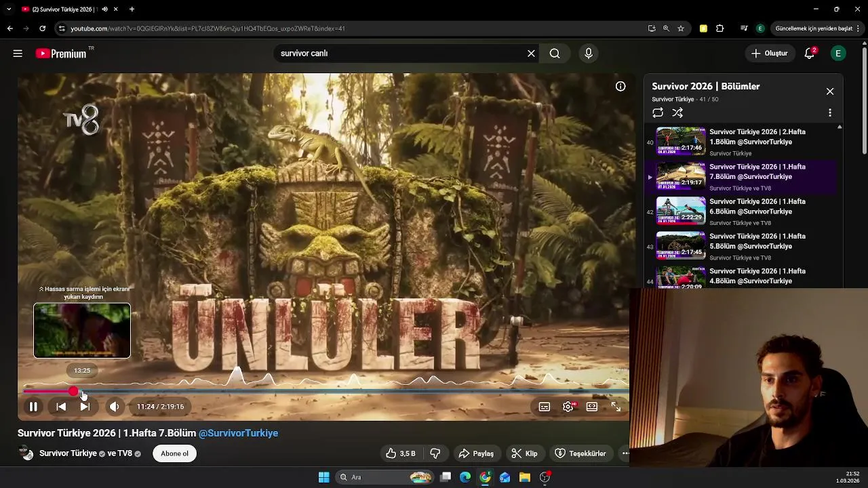Viewport: 868px width, 488px height.
Task: Open tab search dropdown arrow
Action: pos(9,9)
